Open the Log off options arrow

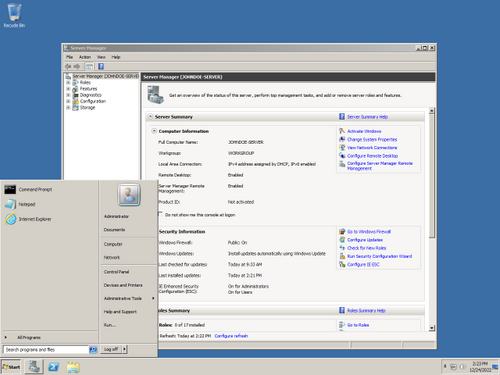[125, 349]
